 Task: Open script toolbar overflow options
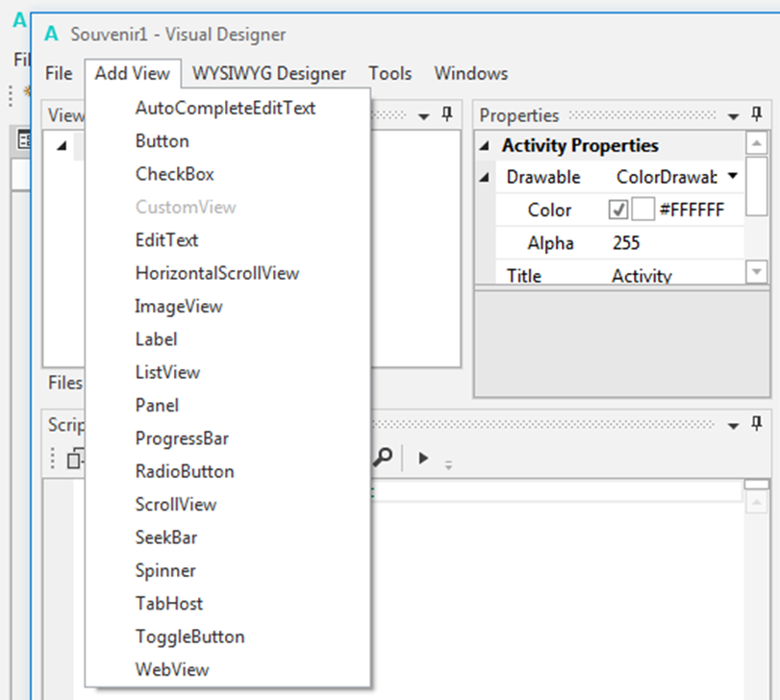click(x=449, y=465)
